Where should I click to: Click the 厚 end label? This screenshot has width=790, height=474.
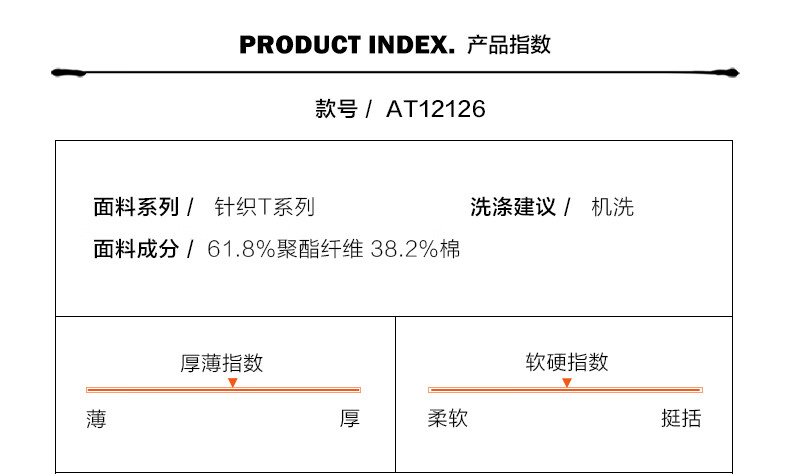pos(350,419)
